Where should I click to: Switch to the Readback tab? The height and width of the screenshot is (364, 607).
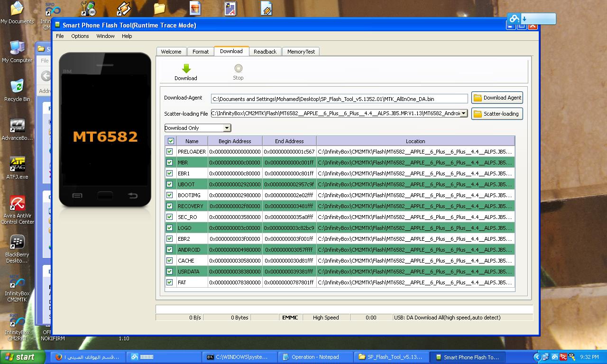pyautogui.click(x=265, y=52)
